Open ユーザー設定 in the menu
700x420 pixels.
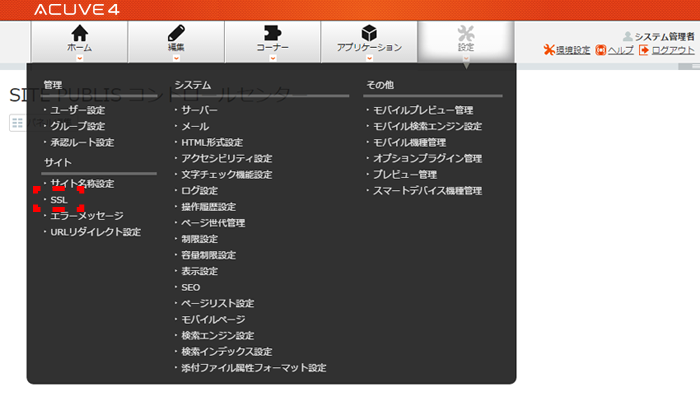(78, 110)
